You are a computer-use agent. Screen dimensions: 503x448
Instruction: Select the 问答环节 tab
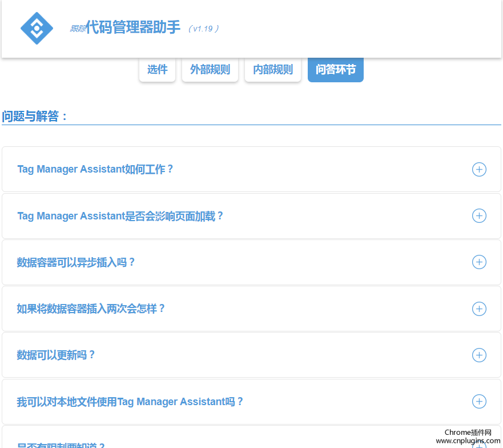(336, 69)
